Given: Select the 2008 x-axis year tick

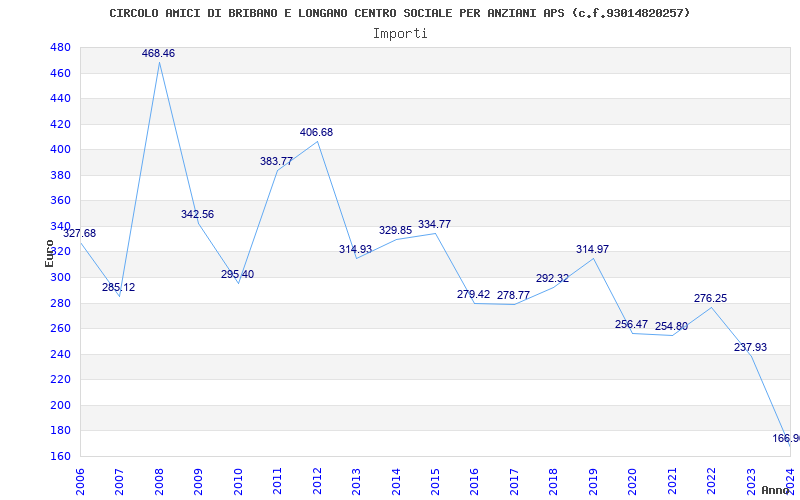Looking at the screenshot, I should 159,481.
